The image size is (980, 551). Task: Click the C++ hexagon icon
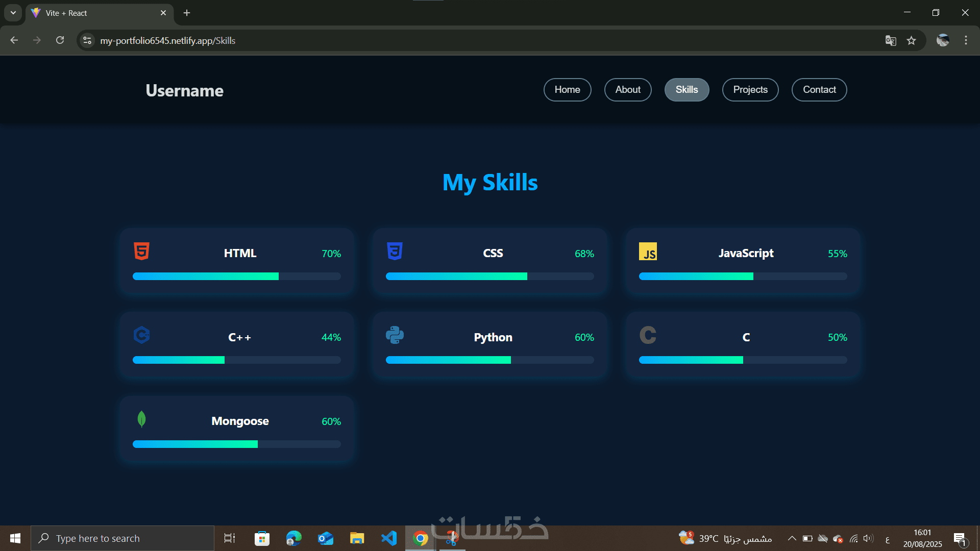pyautogui.click(x=141, y=335)
